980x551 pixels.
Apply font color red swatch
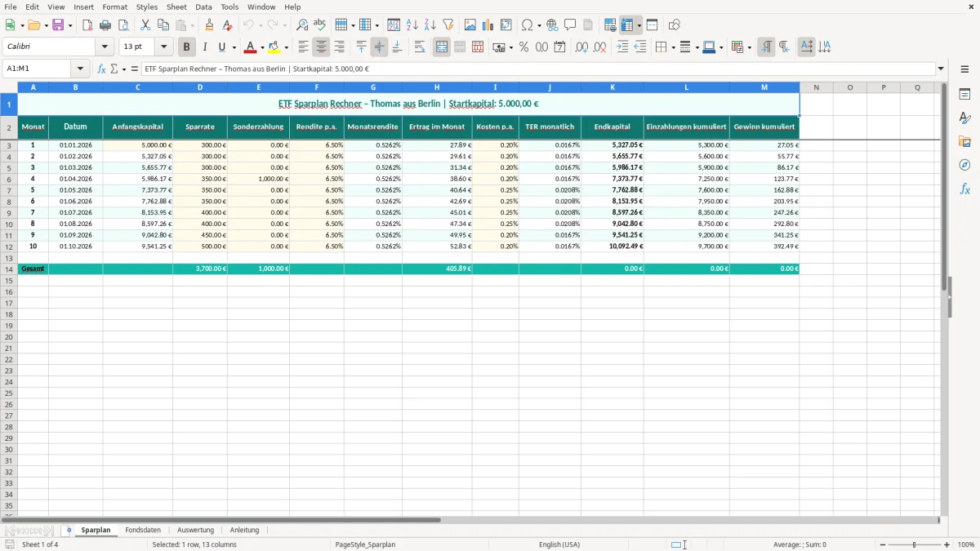point(252,47)
